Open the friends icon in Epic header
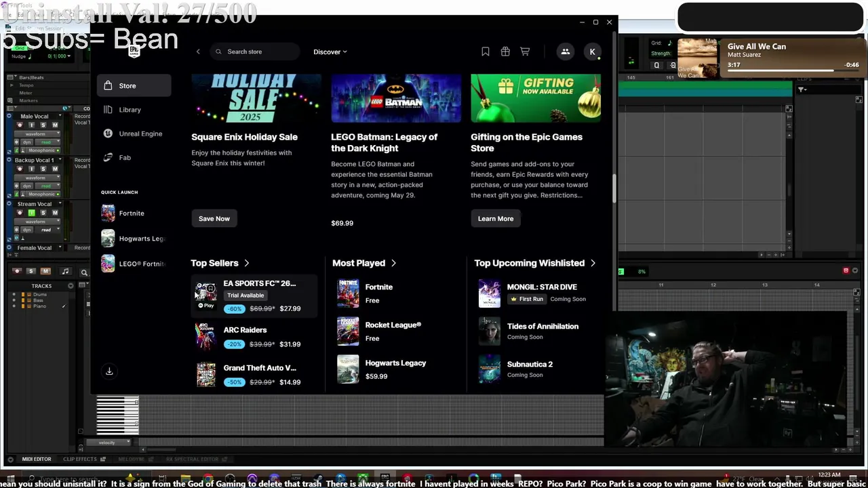Screen dimensions: 868x488 click(566, 52)
